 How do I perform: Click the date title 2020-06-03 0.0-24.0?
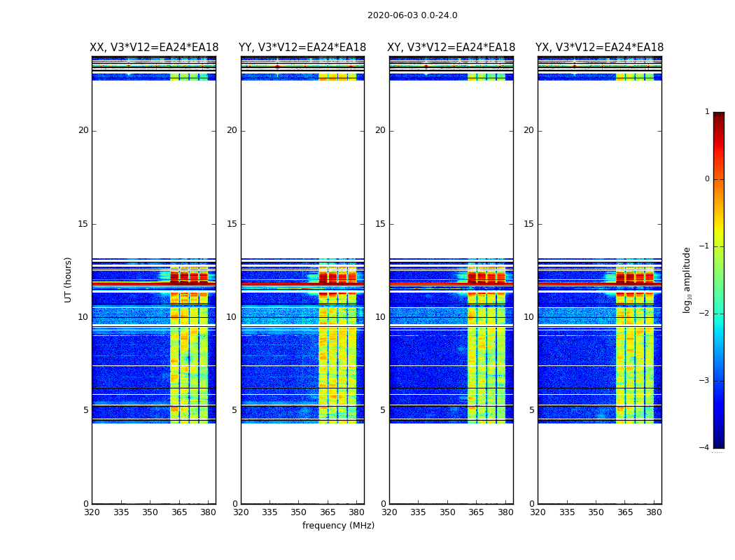412,15
